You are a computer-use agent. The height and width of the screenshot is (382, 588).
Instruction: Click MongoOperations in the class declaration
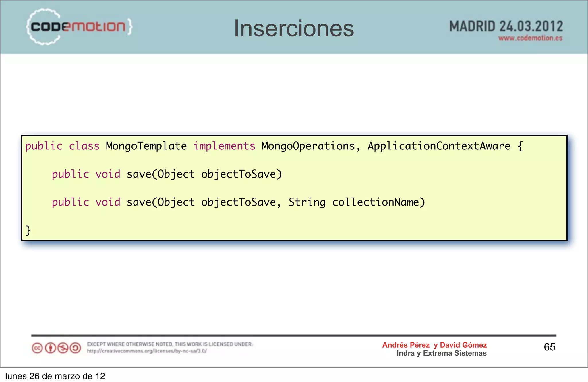coord(308,146)
